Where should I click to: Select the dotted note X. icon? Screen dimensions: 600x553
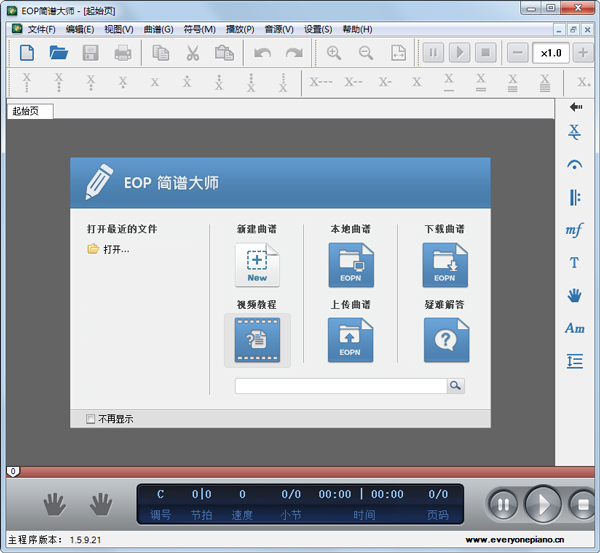coord(584,82)
